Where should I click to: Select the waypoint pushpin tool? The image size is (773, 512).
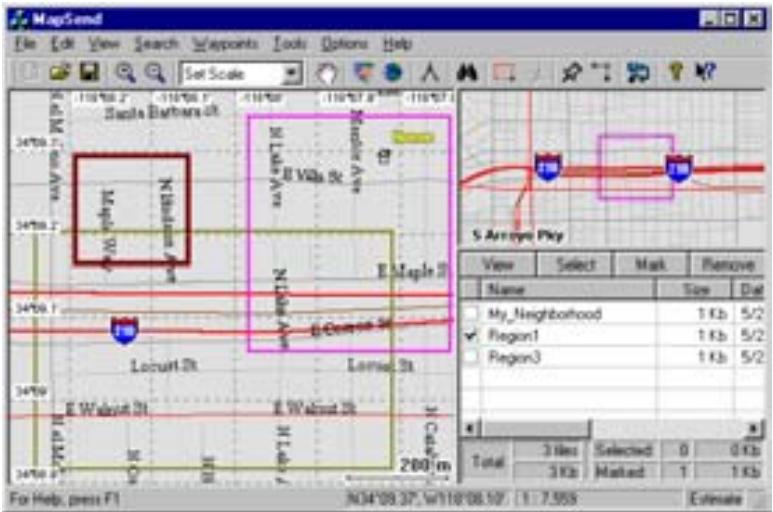click(571, 73)
